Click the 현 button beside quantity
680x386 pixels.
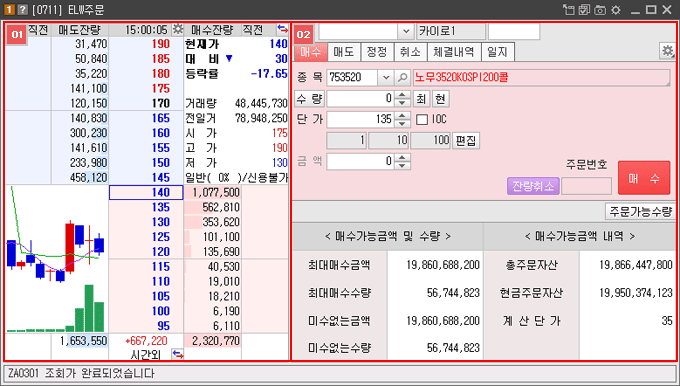tap(441, 99)
